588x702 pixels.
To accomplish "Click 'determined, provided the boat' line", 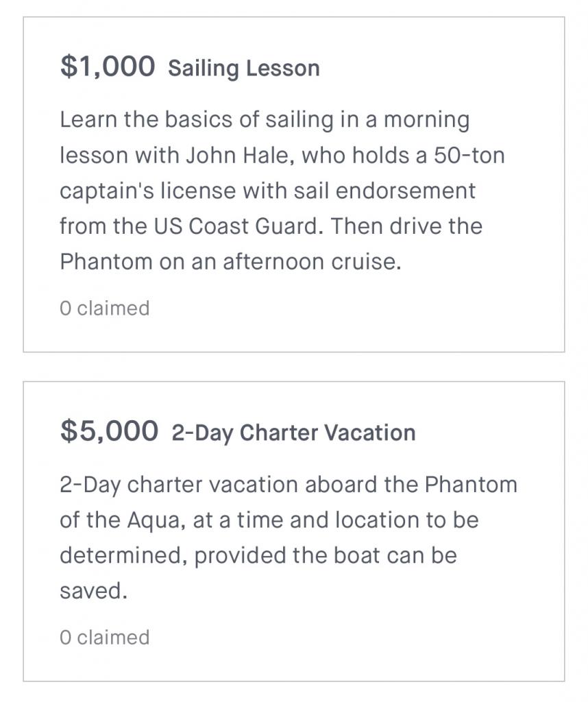I will coord(258,556).
